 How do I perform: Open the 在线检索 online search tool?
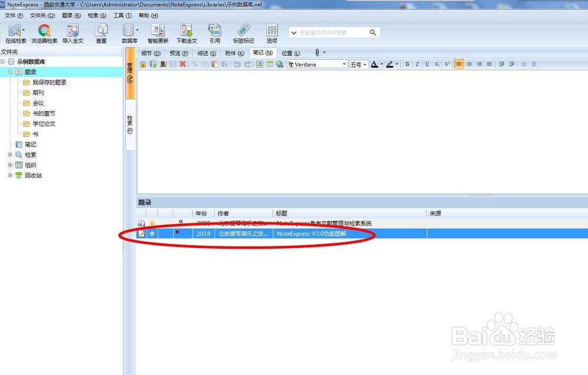click(15, 33)
